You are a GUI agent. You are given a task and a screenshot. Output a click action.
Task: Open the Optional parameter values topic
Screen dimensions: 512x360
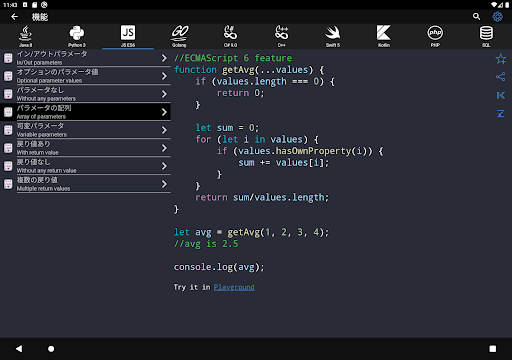pyautogui.click(x=85, y=76)
